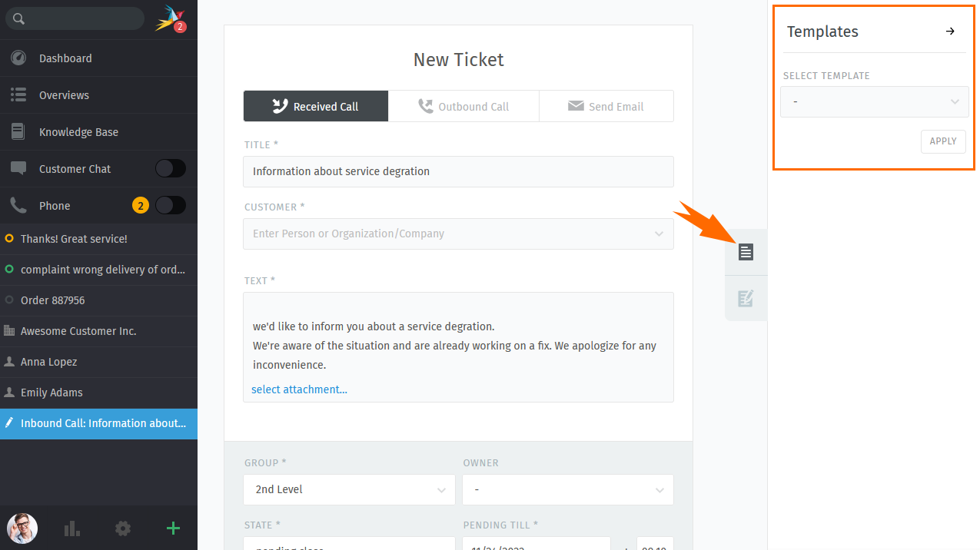980x550 pixels.
Task: Open the draft notes sidebar icon
Action: [x=746, y=299]
